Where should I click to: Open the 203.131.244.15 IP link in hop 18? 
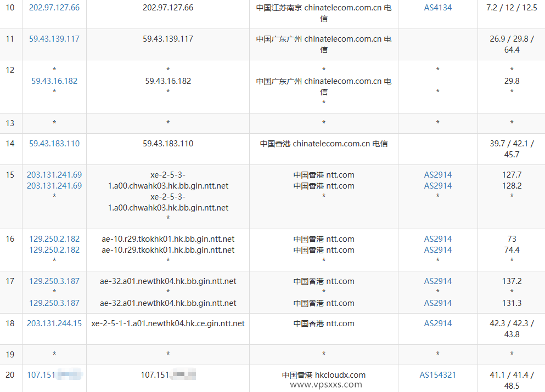point(54,323)
